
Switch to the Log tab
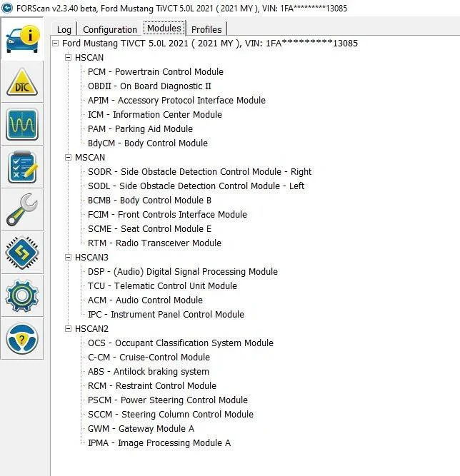[x=64, y=29]
